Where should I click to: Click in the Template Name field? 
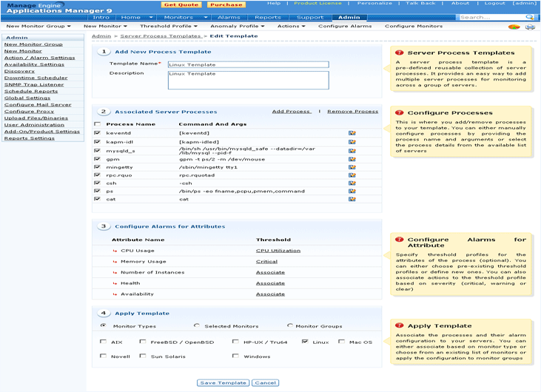coord(249,64)
